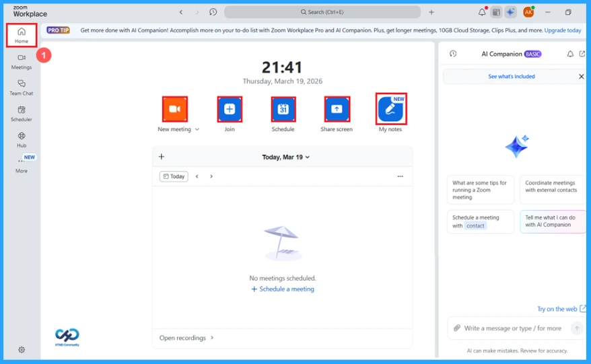
Task: Open settings gear icon in sidebar
Action: coord(22,350)
